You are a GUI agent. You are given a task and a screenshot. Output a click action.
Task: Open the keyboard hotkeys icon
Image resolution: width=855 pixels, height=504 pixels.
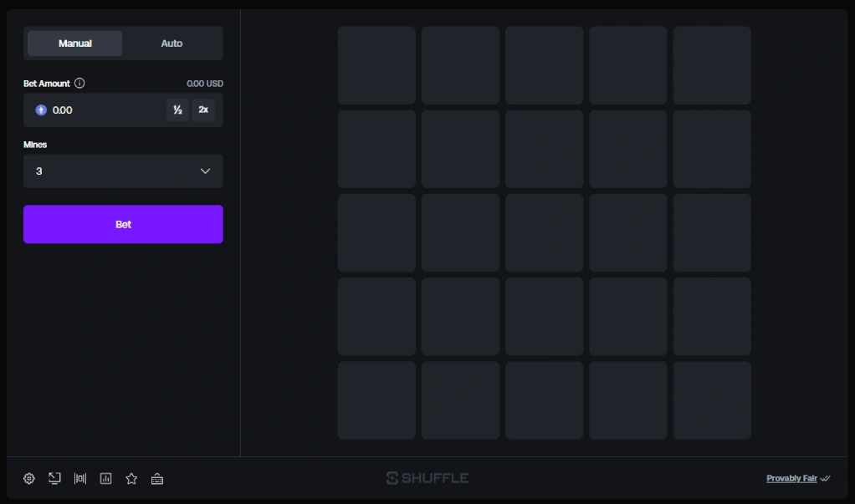point(157,479)
